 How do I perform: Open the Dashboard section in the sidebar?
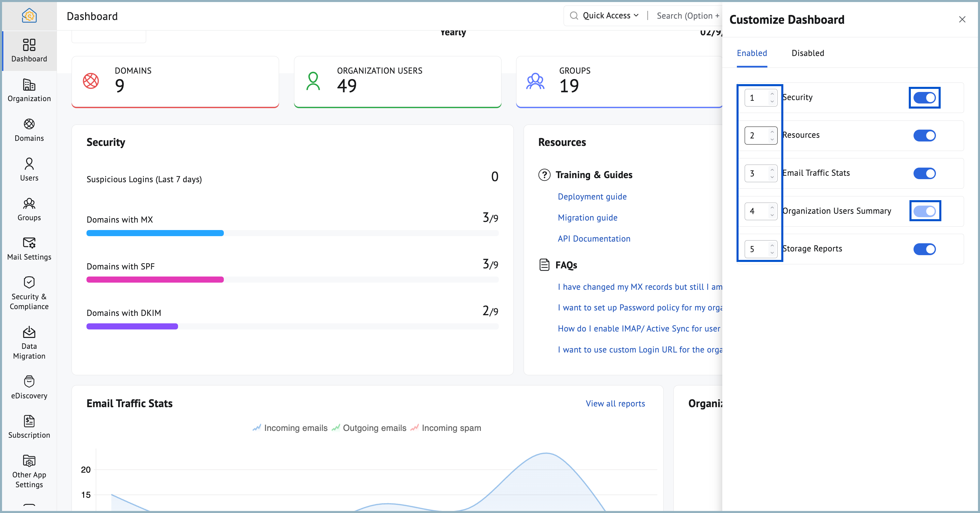pos(29,51)
